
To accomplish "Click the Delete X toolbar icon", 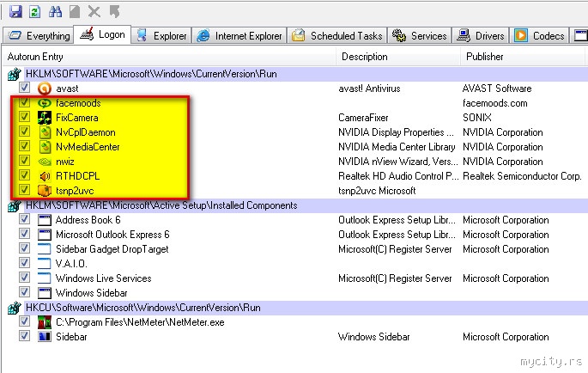I will (x=94, y=11).
